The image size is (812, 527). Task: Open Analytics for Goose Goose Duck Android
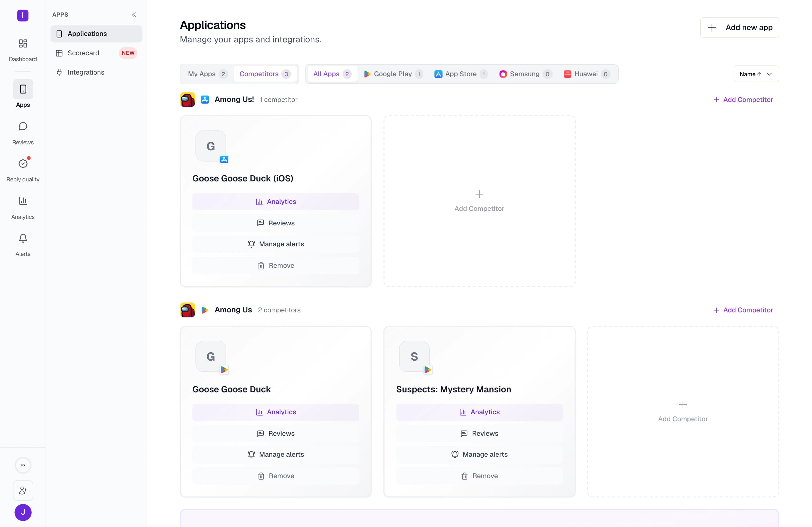276,412
